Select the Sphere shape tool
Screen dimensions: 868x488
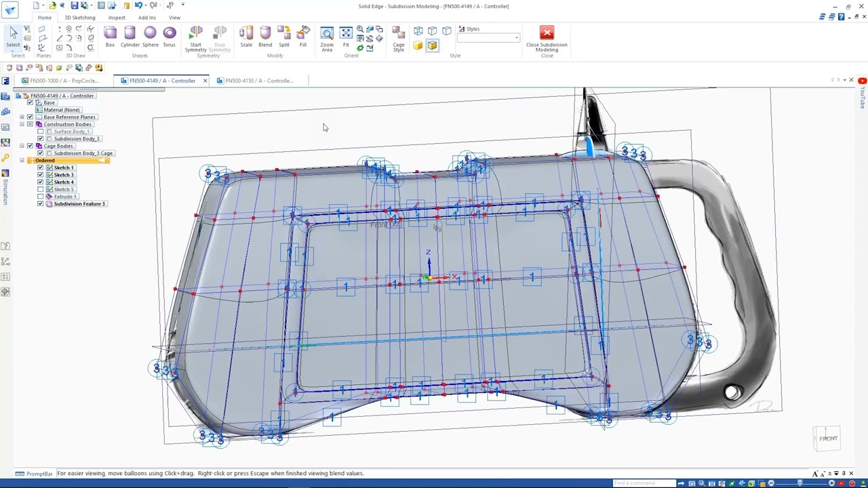coord(150,37)
